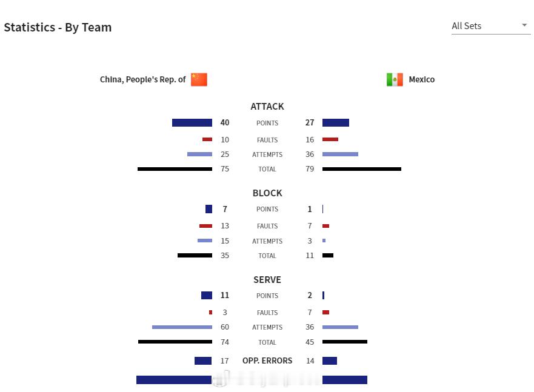534x392 pixels.
Task: Click China's black attack total bar
Action: [175, 169]
